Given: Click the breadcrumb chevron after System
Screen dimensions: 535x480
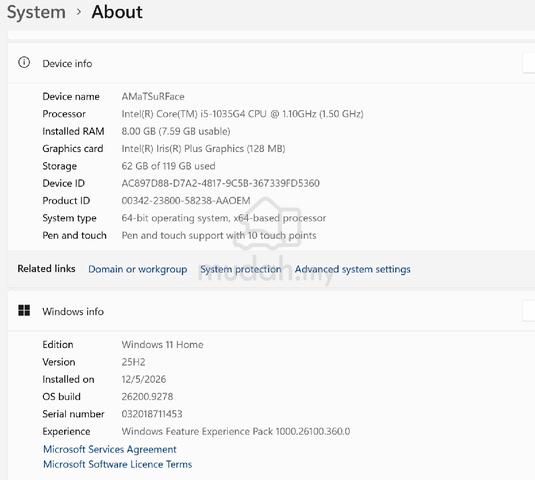Looking at the screenshot, I should pyautogui.click(x=79, y=12).
